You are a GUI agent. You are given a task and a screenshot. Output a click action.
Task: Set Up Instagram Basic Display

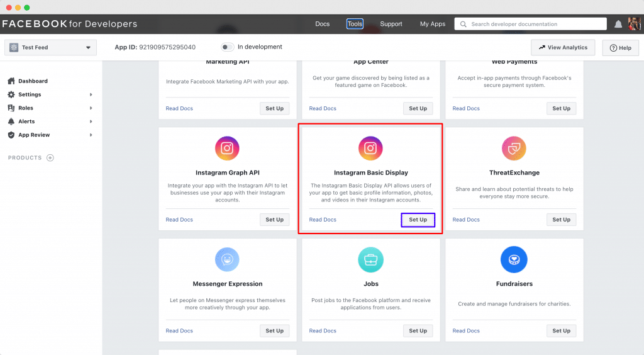pos(418,220)
